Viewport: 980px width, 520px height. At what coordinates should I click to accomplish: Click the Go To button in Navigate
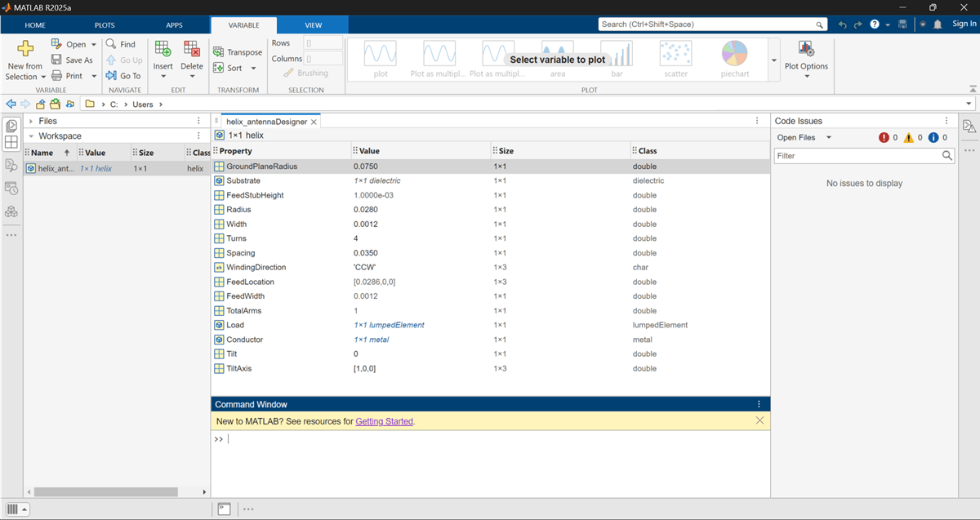[x=123, y=76]
